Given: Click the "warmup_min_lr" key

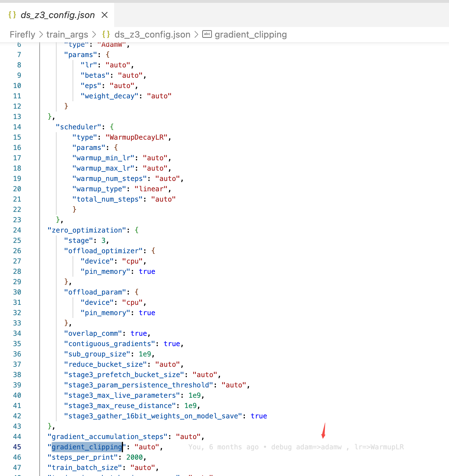Looking at the screenshot, I should [x=103, y=158].
